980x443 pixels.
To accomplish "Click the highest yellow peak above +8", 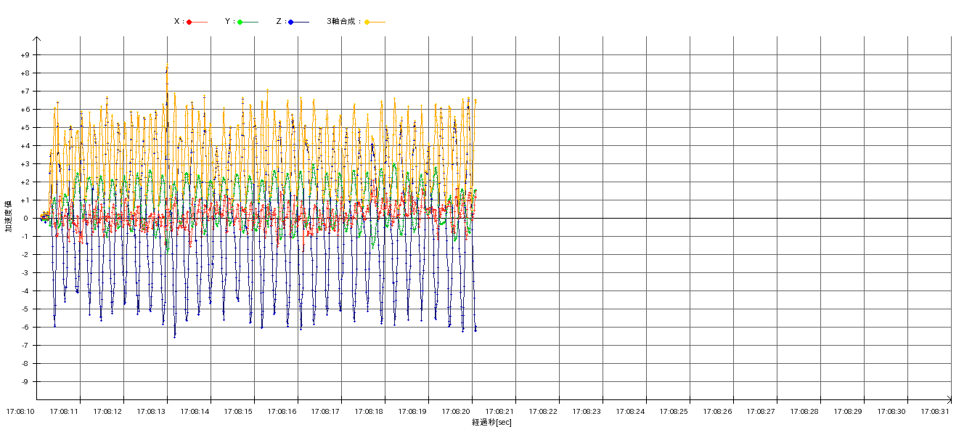I will (x=167, y=66).
